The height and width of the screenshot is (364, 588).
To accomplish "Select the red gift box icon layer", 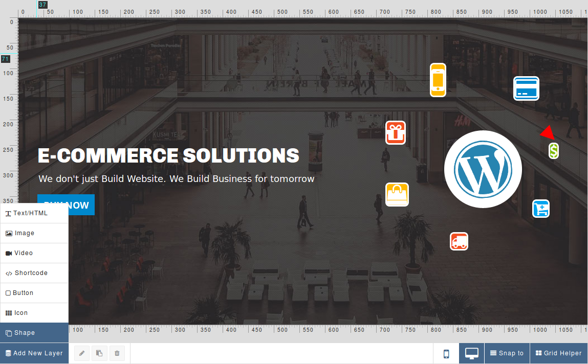I will pyautogui.click(x=396, y=132).
